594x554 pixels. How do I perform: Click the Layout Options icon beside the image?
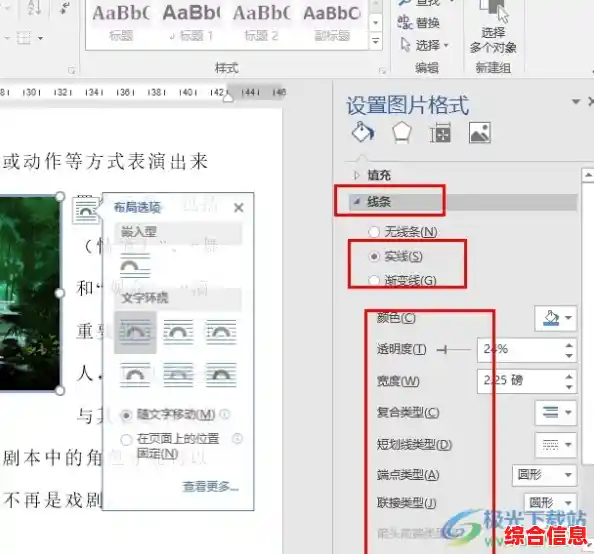[85, 210]
